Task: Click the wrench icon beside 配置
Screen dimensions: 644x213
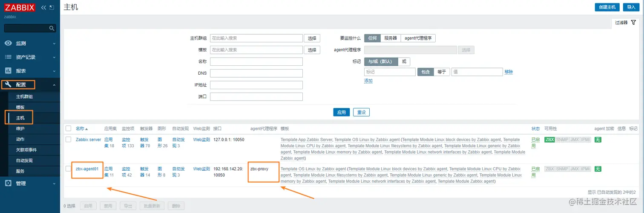Action: click(8, 85)
